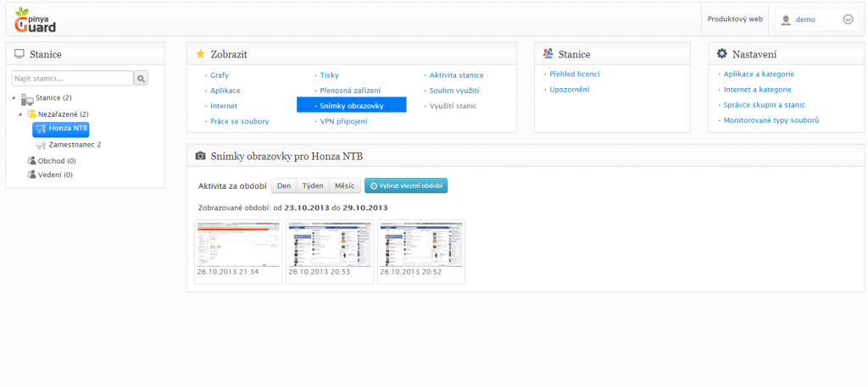The width and height of the screenshot is (868, 387).
Task: Click the Stanice (2) computers icon
Action: coord(27,99)
